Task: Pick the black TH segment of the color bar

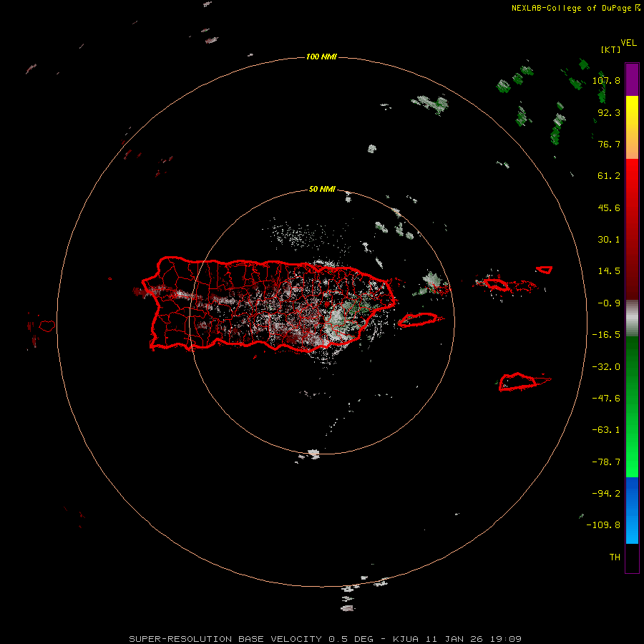Action: click(632, 557)
